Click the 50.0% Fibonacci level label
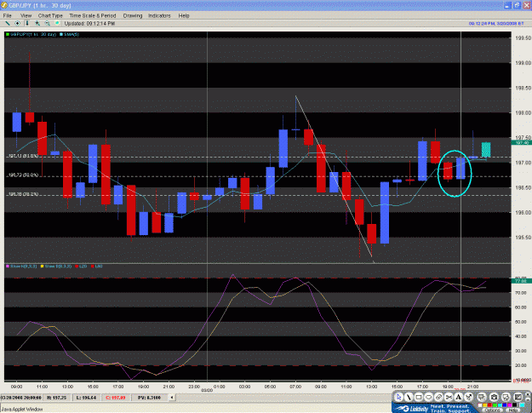Image resolution: width=532 pixels, height=413 pixels. 23,175
